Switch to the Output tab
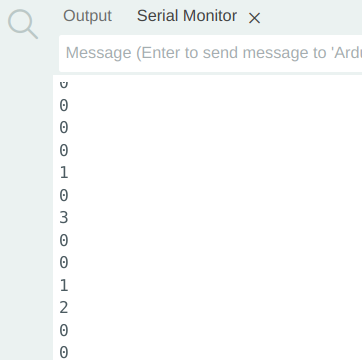Image resolution: width=362 pixels, height=360 pixels. (88, 16)
